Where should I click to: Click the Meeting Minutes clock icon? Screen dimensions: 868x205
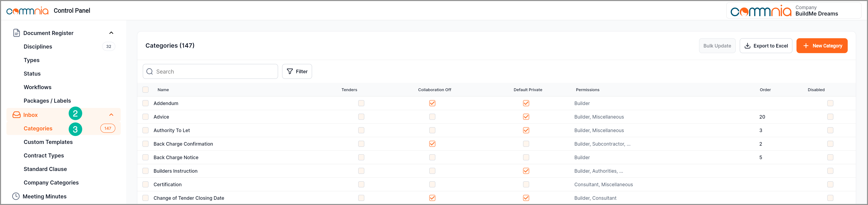tap(16, 196)
